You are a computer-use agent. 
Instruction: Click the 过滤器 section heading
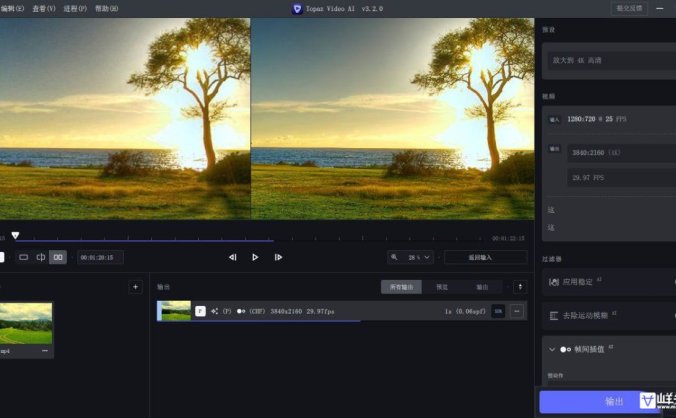click(552, 259)
